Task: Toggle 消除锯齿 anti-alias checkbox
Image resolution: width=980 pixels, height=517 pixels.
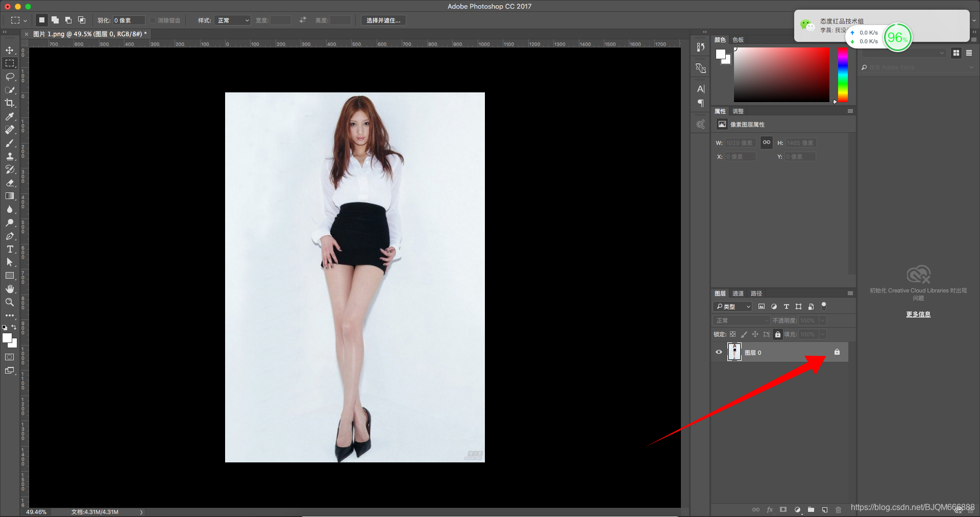Action: click(x=153, y=20)
